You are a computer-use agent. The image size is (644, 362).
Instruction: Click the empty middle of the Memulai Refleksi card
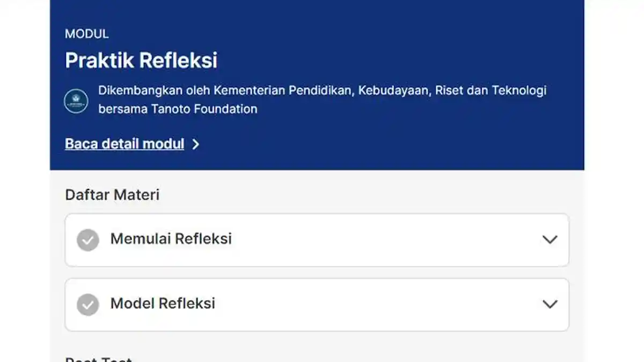click(x=376, y=240)
